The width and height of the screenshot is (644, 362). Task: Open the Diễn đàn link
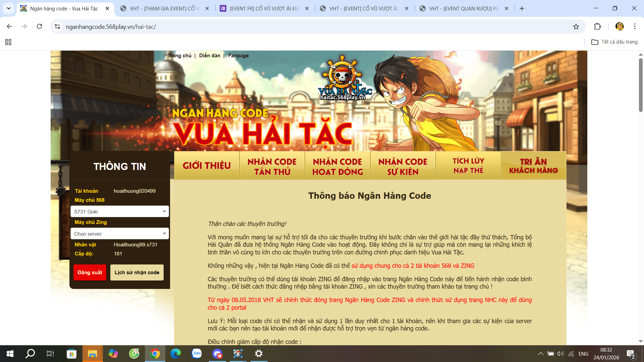210,56
